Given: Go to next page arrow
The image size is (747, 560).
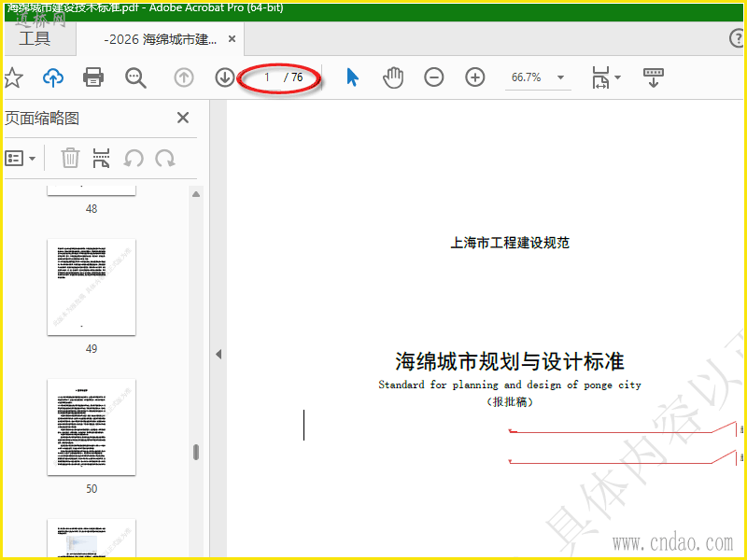Looking at the screenshot, I should [x=224, y=77].
